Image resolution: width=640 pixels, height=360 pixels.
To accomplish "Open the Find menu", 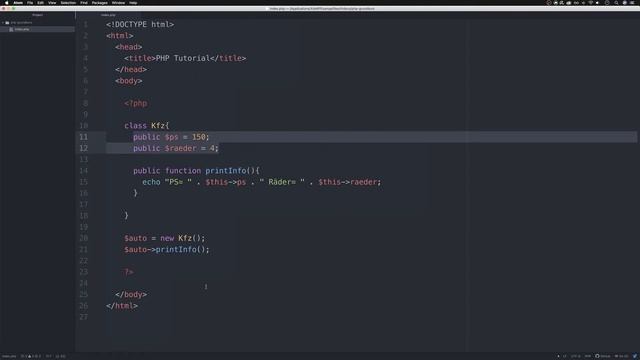I will pos(84,2).
